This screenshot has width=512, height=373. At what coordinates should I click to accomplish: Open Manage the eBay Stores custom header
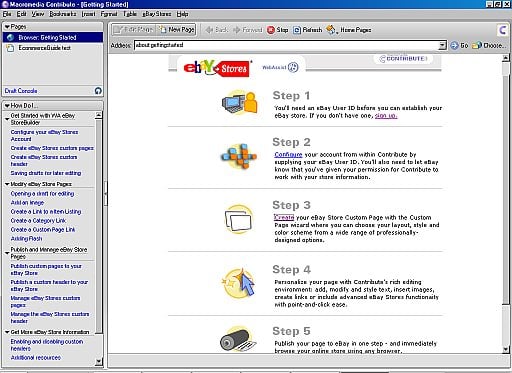click(50, 318)
